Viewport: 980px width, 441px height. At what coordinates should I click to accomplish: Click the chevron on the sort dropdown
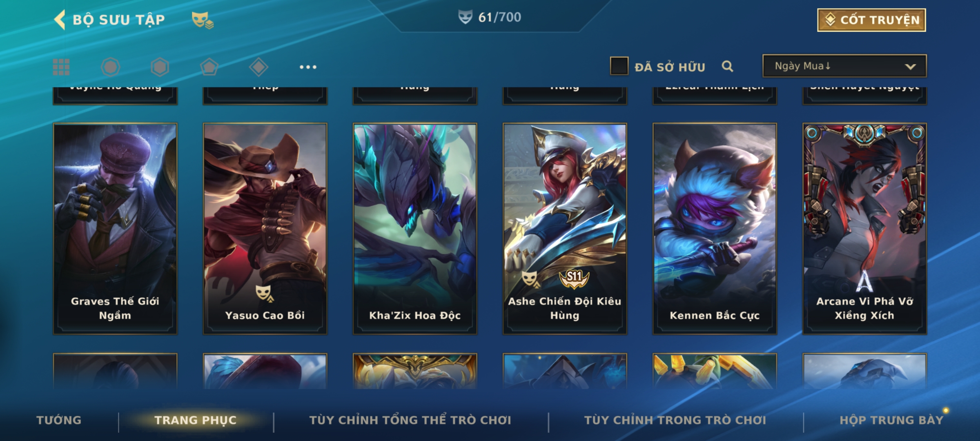[910, 67]
